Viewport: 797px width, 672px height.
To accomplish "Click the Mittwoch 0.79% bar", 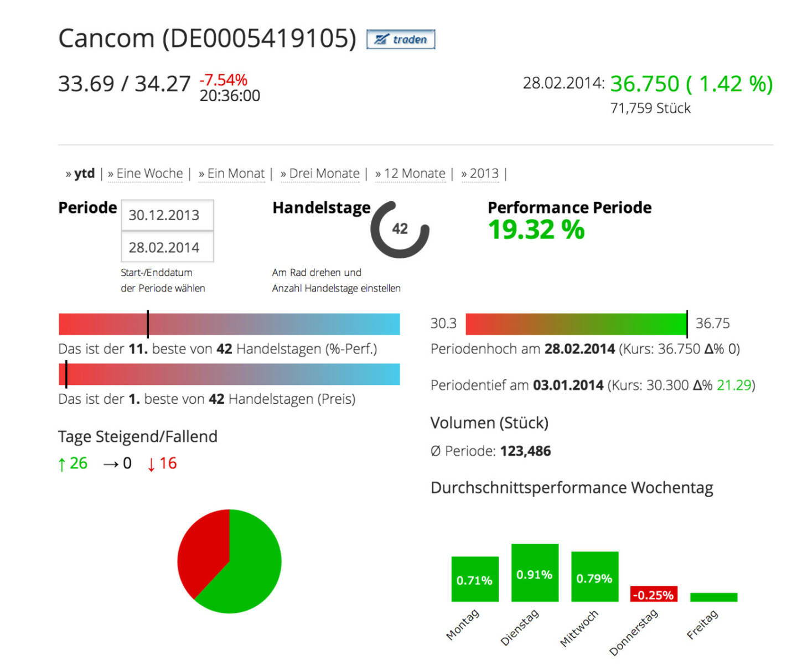I will click(x=594, y=576).
